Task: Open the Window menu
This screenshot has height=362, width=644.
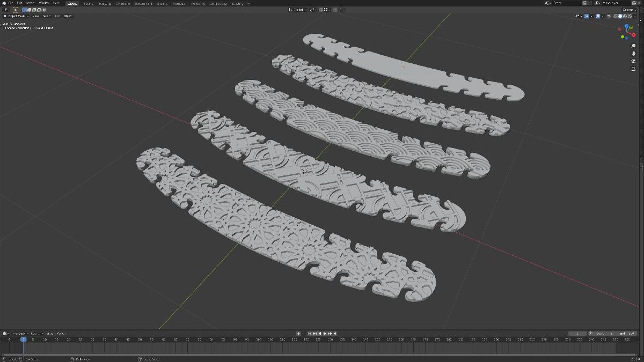Action: [x=44, y=3]
